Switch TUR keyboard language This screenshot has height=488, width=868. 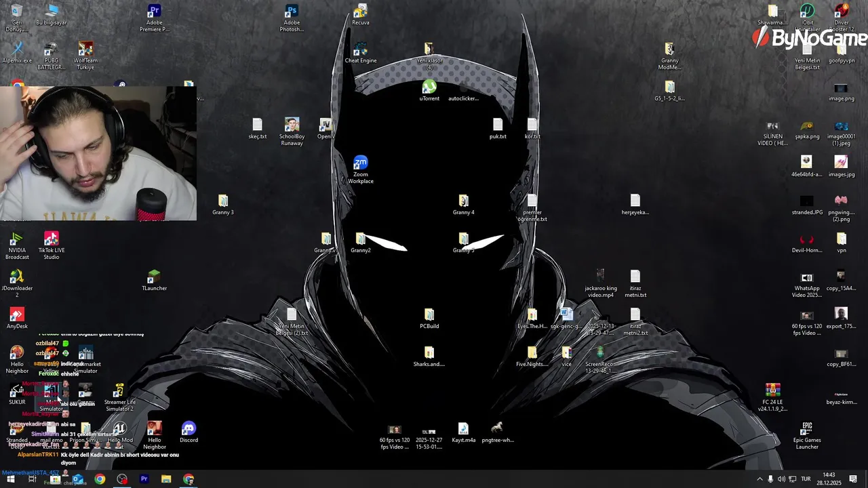806,479
